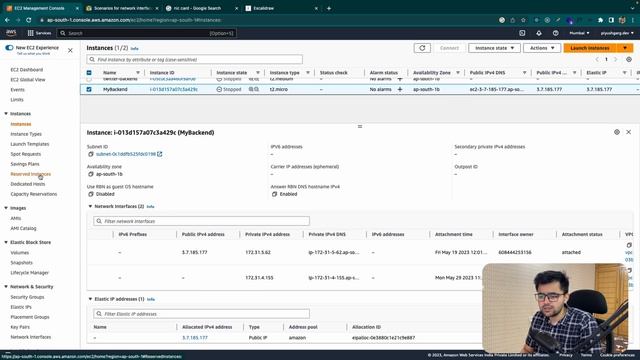Open Security Groups in sidebar
This screenshot has height=360, width=640.
(x=27, y=297)
